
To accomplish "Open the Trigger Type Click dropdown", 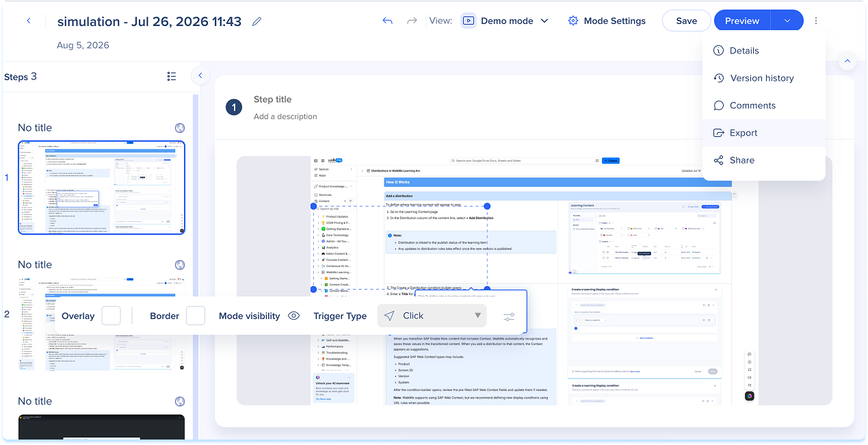I will point(432,316).
